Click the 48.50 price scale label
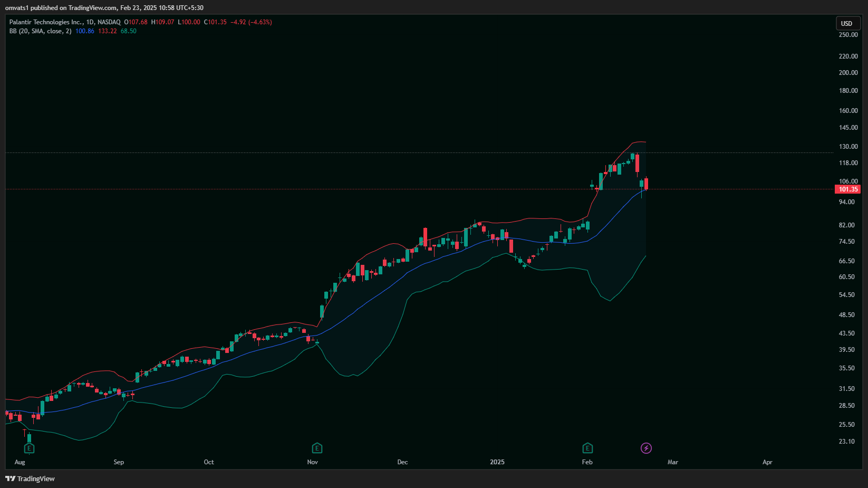 coord(847,315)
